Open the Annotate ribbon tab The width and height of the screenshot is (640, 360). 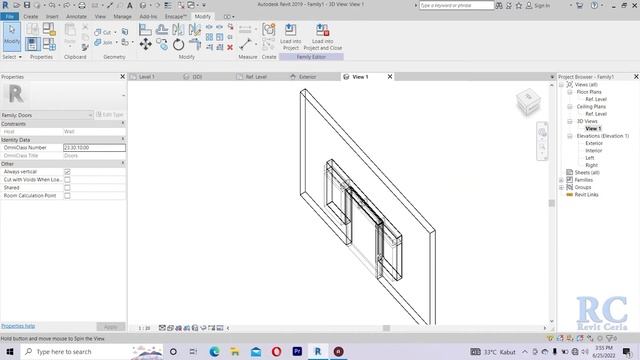[76, 17]
